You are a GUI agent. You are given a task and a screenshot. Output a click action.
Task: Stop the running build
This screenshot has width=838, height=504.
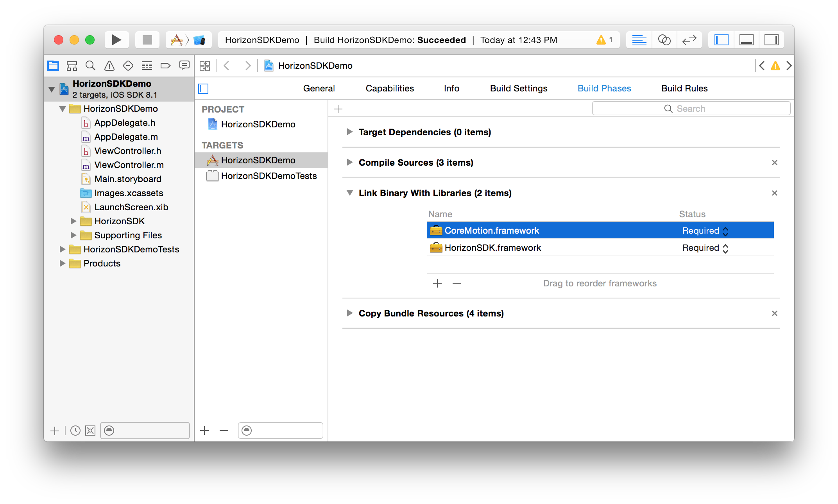coord(147,40)
